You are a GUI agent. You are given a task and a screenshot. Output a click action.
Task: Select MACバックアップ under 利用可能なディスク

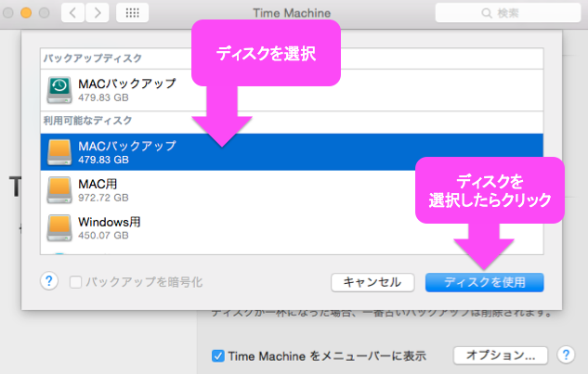click(292, 152)
